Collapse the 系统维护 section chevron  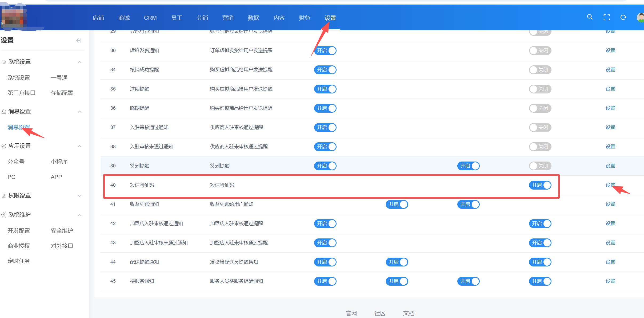point(79,215)
